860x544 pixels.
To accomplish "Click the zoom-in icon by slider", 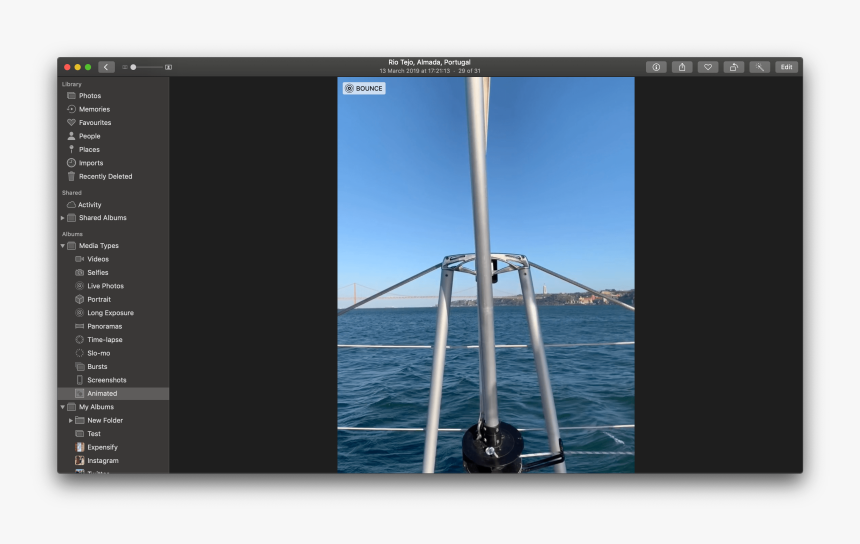I will pyautogui.click(x=168, y=67).
